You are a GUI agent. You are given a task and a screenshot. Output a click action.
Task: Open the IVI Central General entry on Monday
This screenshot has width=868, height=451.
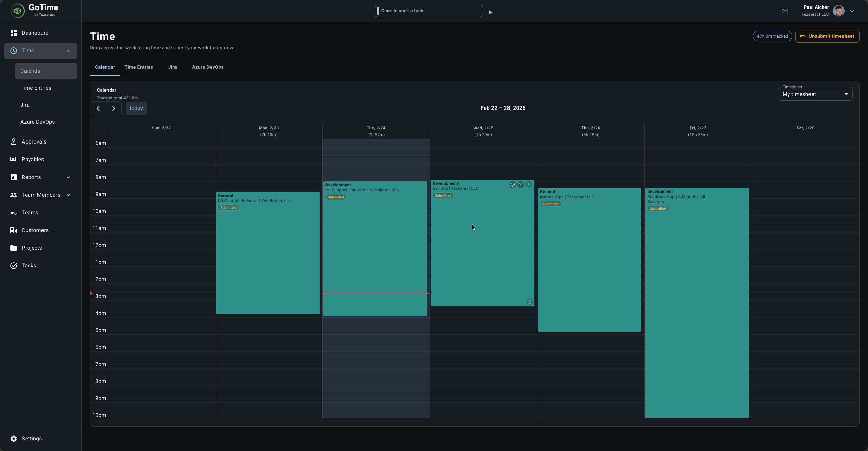tap(268, 253)
